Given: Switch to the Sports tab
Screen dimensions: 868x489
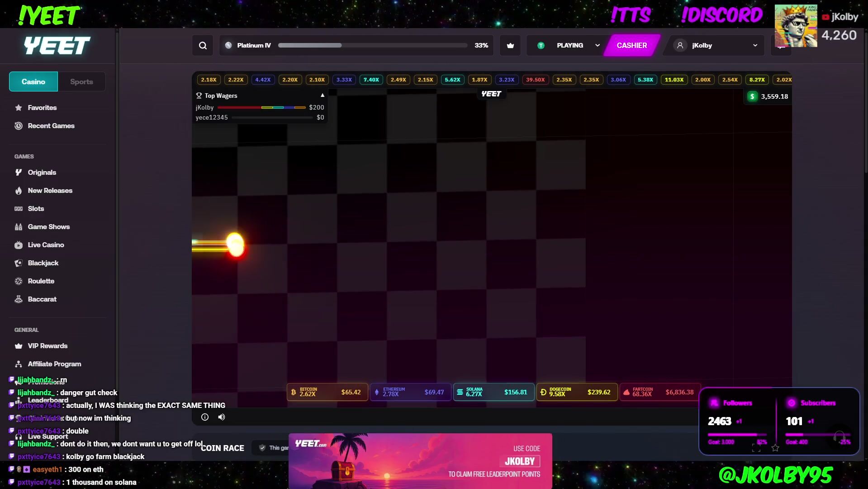Looking at the screenshot, I should coord(81,81).
